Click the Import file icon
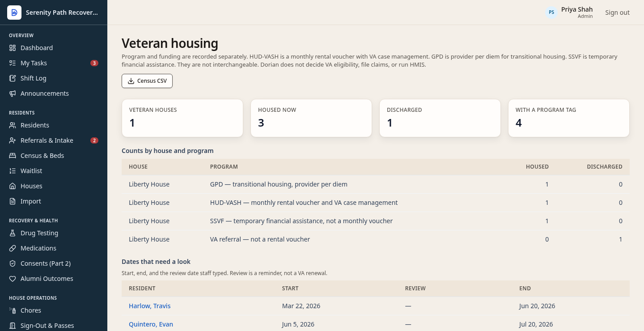The height and width of the screenshot is (331, 644). [x=13, y=201]
